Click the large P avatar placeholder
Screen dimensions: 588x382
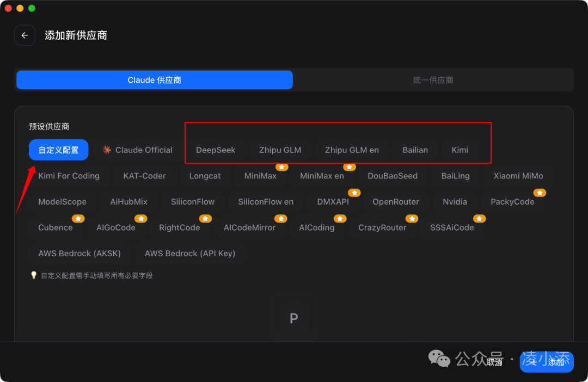coord(293,318)
